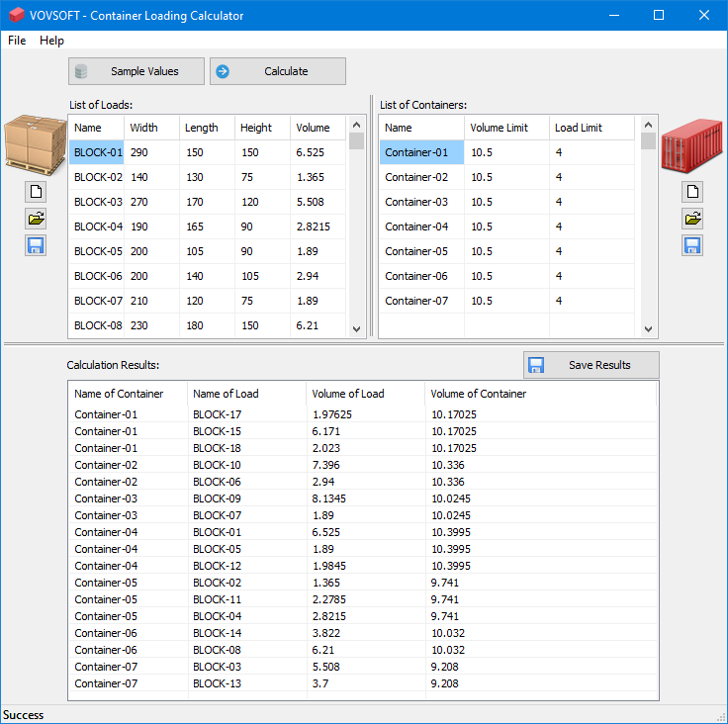Select the BLOCK-07 row in the loads list

(x=208, y=301)
